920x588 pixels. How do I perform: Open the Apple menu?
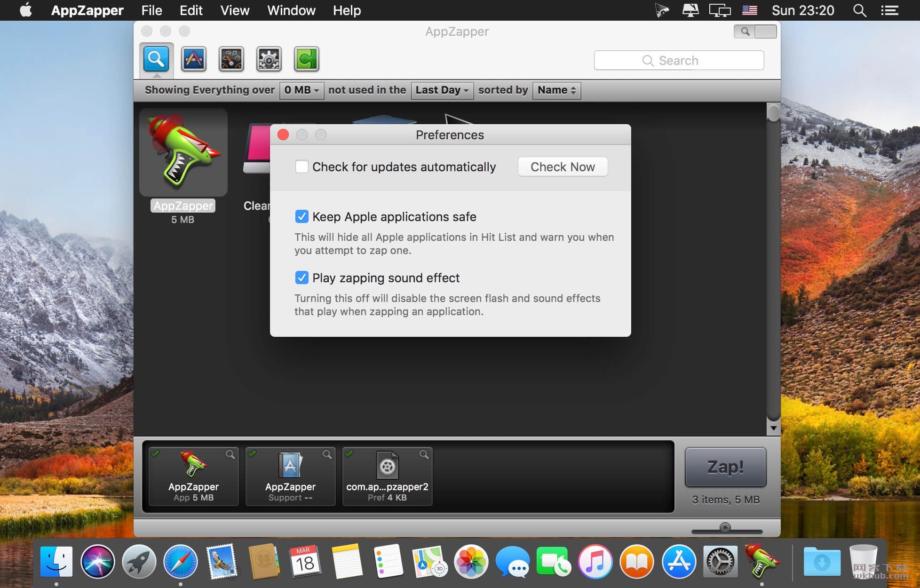tap(26, 10)
